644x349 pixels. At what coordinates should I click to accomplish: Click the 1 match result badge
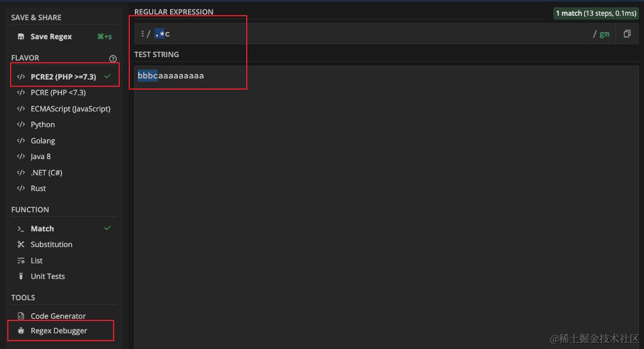(x=596, y=13)
